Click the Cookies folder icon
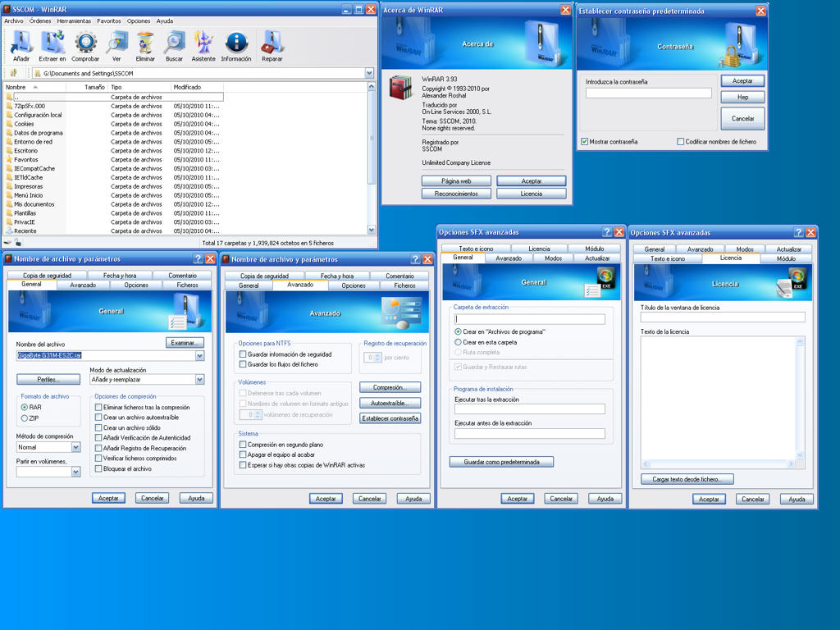 coord(9,124)
